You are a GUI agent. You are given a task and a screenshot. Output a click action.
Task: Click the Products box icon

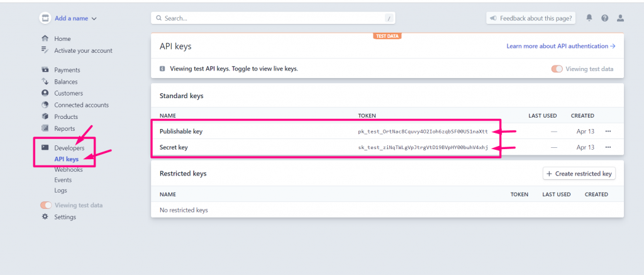click(x=45, y=116)
